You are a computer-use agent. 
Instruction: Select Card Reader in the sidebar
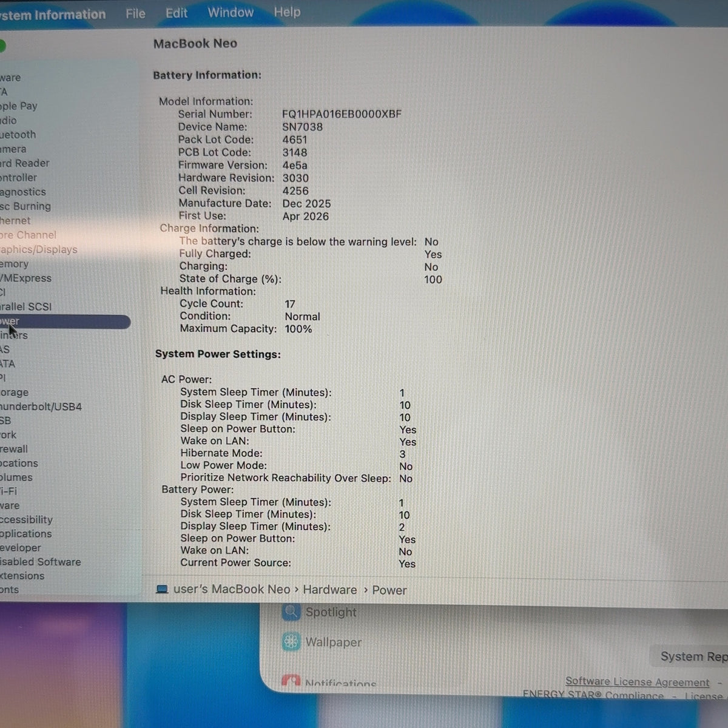coord(25,163)
